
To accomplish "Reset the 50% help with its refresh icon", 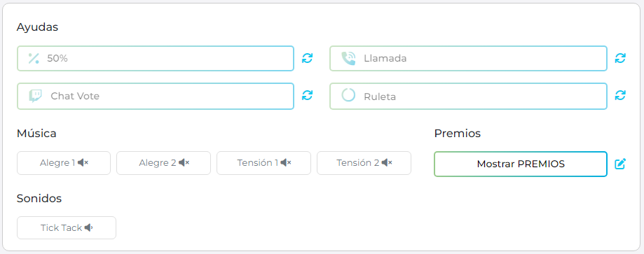I will coord(307,58).
